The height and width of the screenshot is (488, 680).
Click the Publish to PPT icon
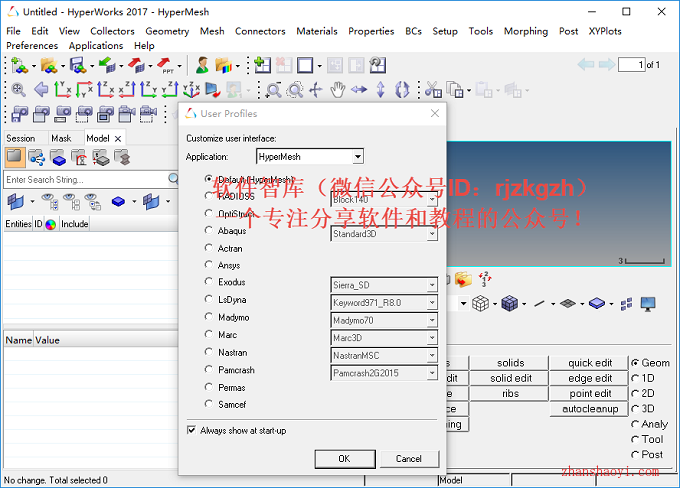165,66
